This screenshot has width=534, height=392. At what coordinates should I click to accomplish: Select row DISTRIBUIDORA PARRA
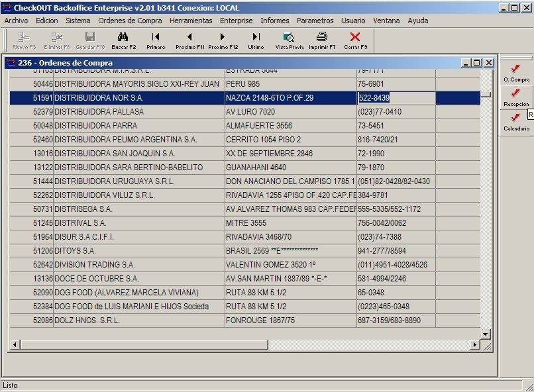pos(245,126)
